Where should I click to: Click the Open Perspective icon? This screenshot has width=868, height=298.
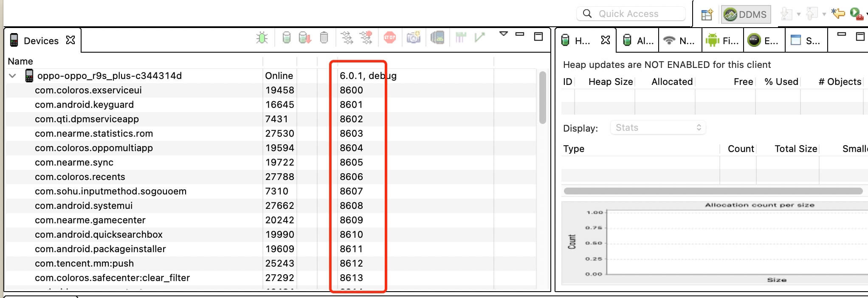pos(707,15)
